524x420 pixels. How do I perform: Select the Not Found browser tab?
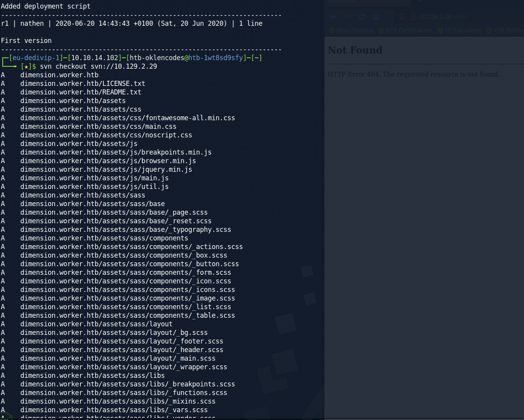pyautogui.click(x=351, y=2)
